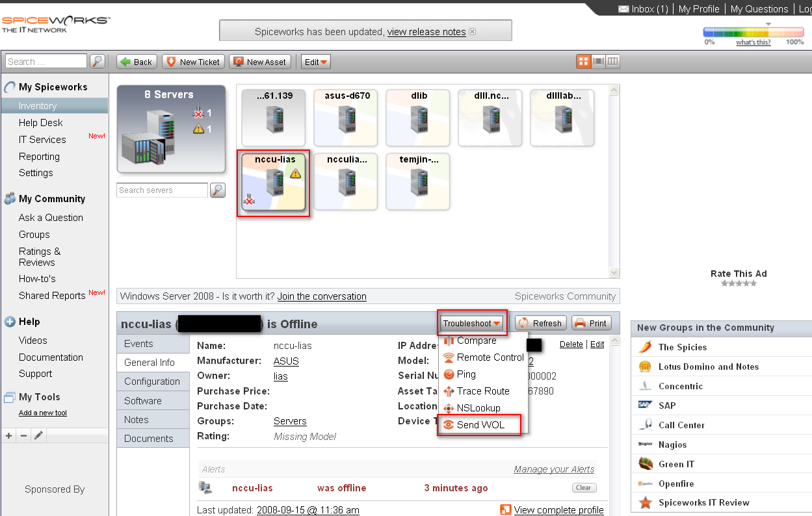Click the Spiceworks IT Review star icon
This screenshot has height=516, width=812.
pyautogui.click(x=645, y=502)
